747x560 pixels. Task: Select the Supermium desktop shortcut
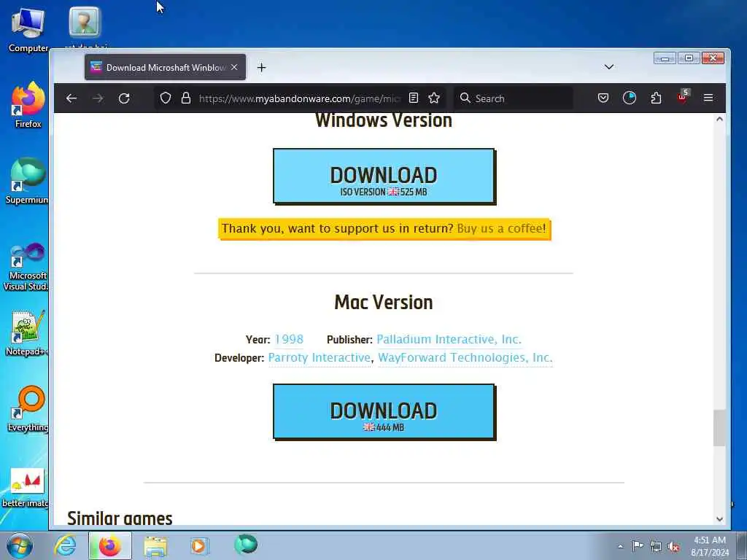[27, 181]
